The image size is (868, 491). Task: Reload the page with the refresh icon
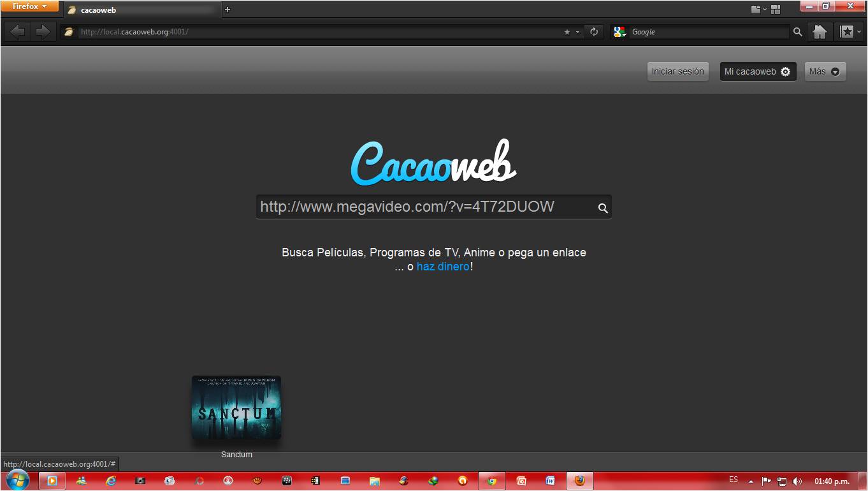click(x=594, y=32)
